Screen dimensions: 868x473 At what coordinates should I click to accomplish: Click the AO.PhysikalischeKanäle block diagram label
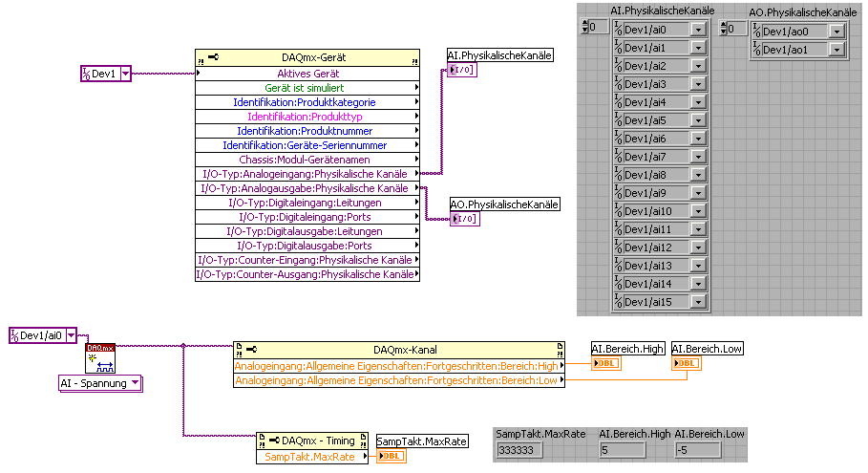click(504, 204)
